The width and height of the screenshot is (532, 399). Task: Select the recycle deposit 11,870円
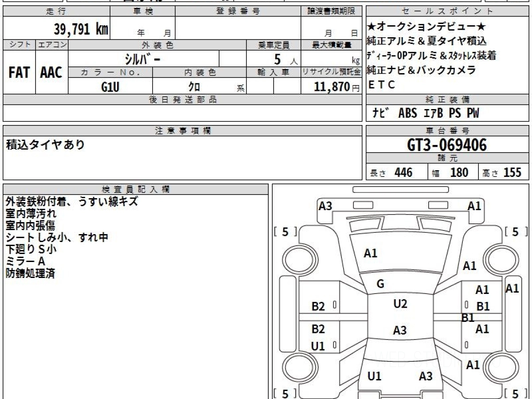point(337,87)
